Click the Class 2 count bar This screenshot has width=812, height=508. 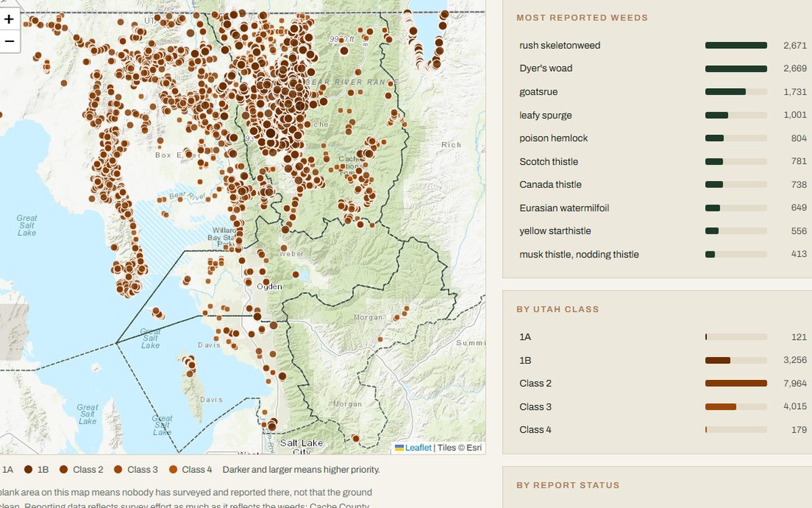tap(736, 383)
